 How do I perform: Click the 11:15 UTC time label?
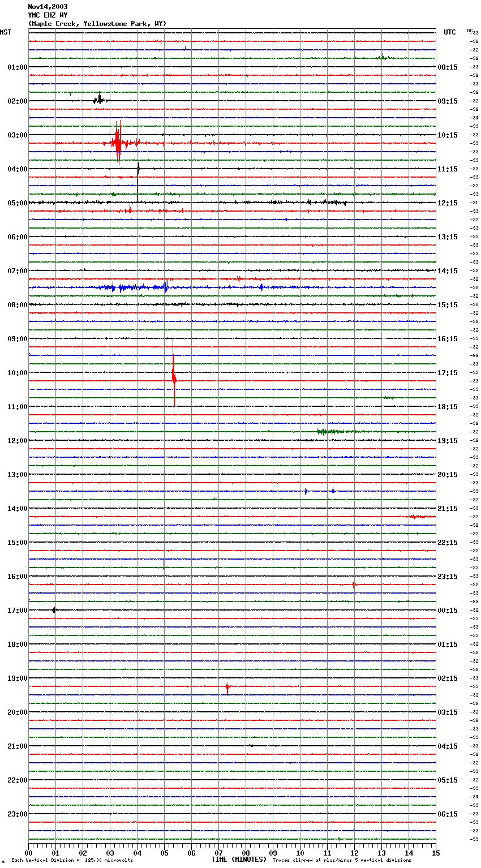(x=448, y=169)
